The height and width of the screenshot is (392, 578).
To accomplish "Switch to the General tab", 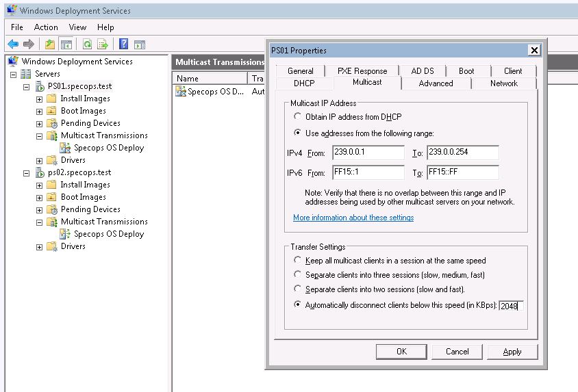I will (x=301, y=71).
